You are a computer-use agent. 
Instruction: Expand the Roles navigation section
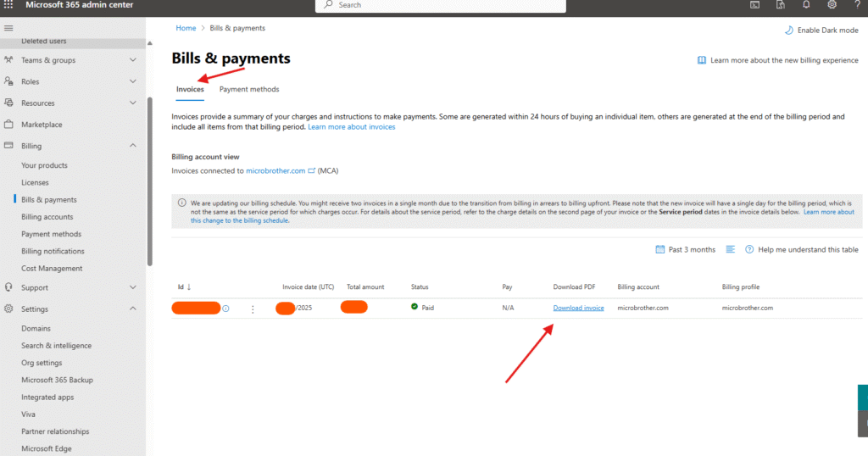132,81
